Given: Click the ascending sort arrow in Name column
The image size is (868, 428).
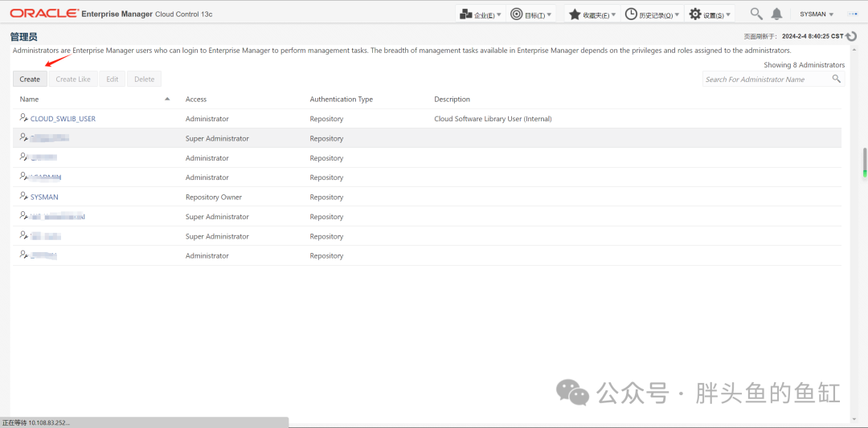Looking at the screenshot, I should (x=168, y=99).
